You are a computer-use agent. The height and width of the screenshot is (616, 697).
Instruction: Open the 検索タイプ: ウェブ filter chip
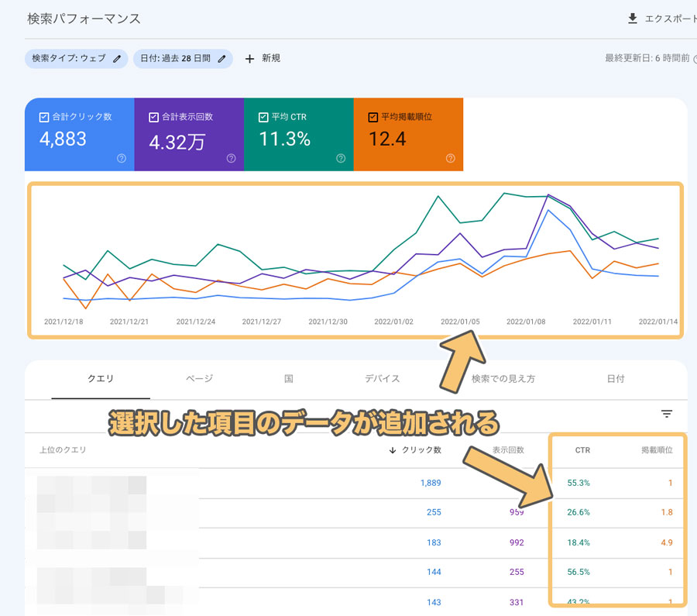(x=77, y=59)
